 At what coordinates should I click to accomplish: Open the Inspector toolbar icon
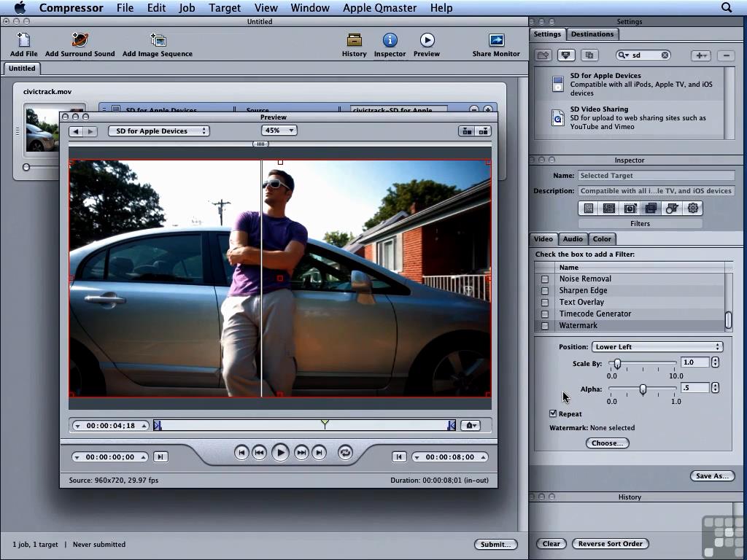[390, 40]
